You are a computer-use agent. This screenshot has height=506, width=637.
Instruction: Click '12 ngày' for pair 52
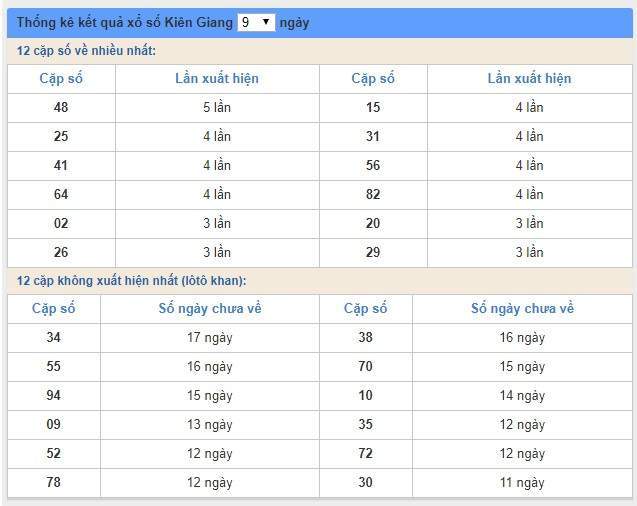[210, 454]
